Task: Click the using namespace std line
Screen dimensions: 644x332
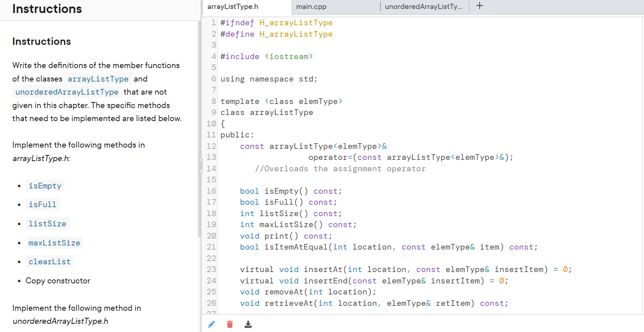Action: [269, 79]
